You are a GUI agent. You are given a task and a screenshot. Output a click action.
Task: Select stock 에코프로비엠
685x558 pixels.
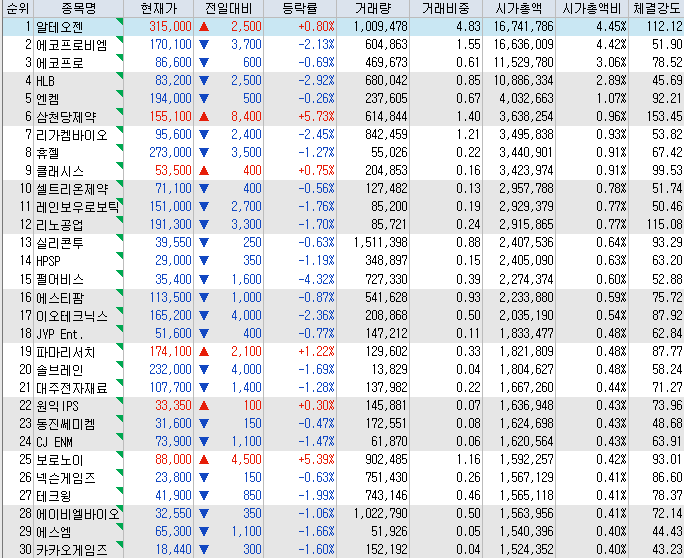click(x=72, y=45)
